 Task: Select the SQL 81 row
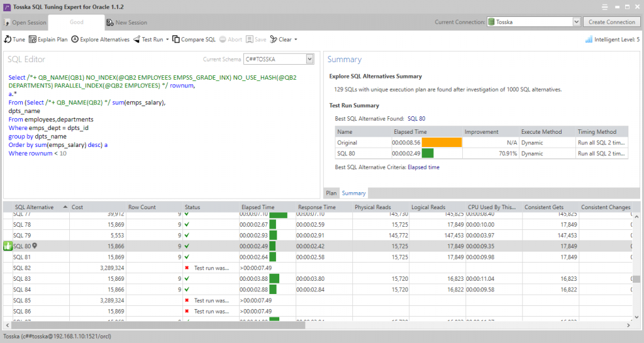coord(317,257)
